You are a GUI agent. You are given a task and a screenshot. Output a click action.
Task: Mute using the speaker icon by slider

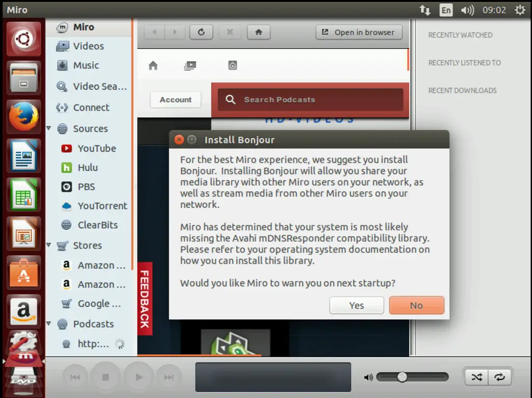coord(368,377)
